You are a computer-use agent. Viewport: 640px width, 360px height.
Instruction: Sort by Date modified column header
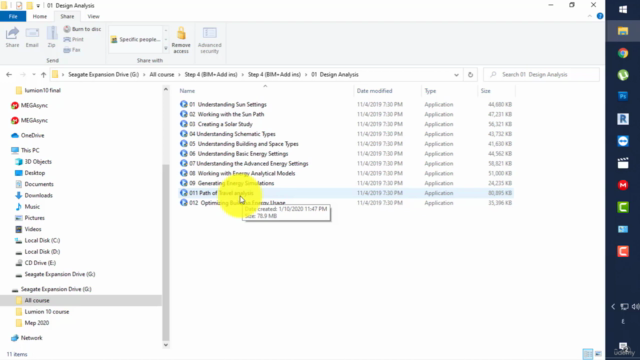pyautogui.click(x=374, y=91)
